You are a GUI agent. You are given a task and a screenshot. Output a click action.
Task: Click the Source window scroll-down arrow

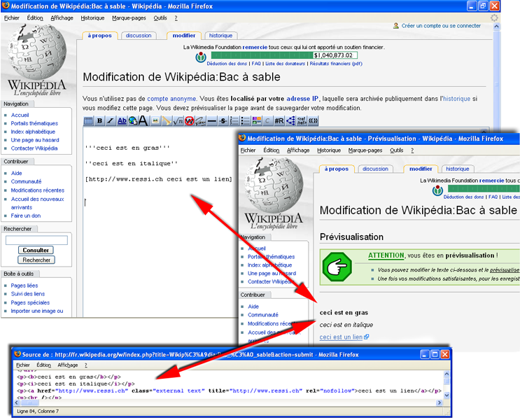[x=447, y=395]
